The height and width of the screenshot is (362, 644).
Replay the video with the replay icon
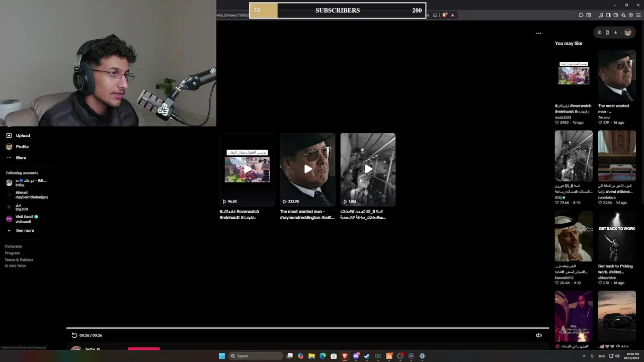click(74, 335)
